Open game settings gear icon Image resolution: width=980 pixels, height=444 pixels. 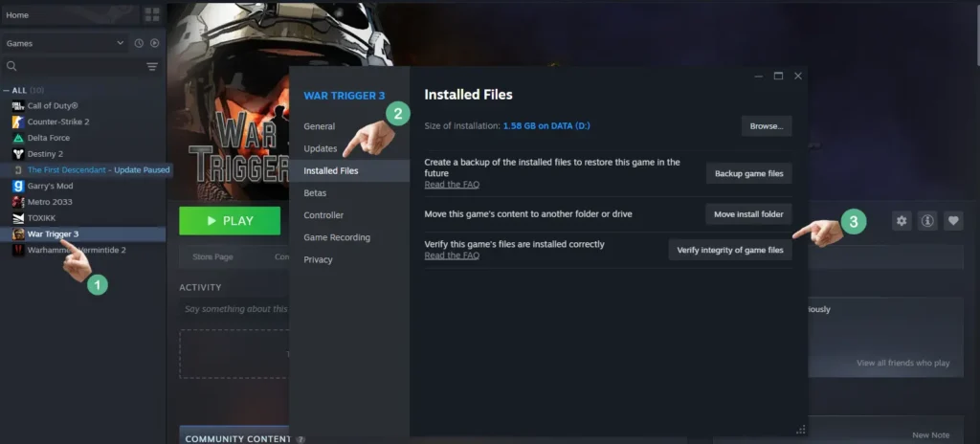click(x=902, y=221)
